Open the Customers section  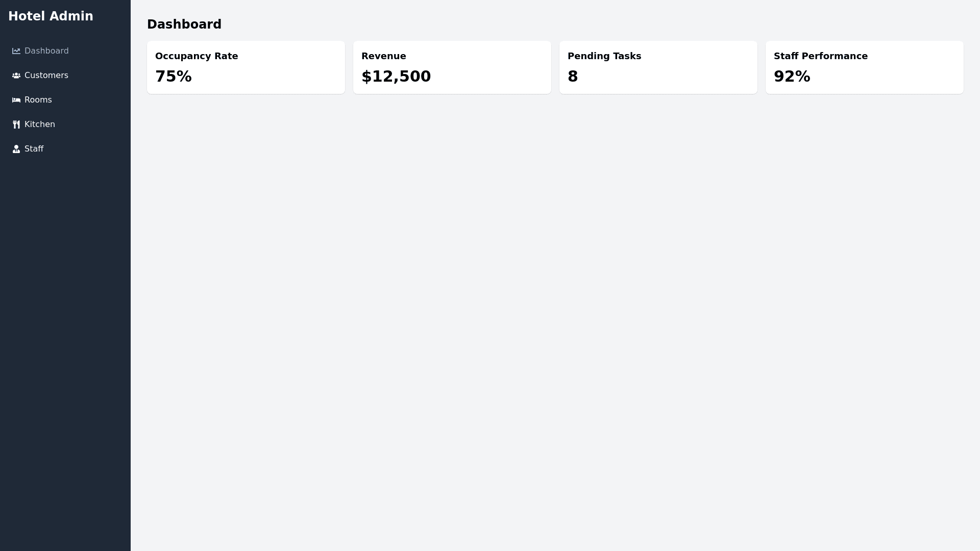(x=46, y=75)
